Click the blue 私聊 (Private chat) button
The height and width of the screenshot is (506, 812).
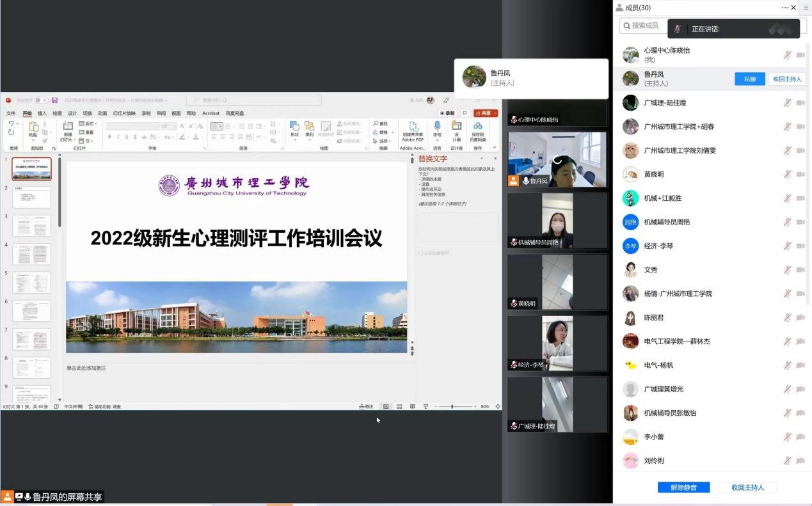coord(749,79)
